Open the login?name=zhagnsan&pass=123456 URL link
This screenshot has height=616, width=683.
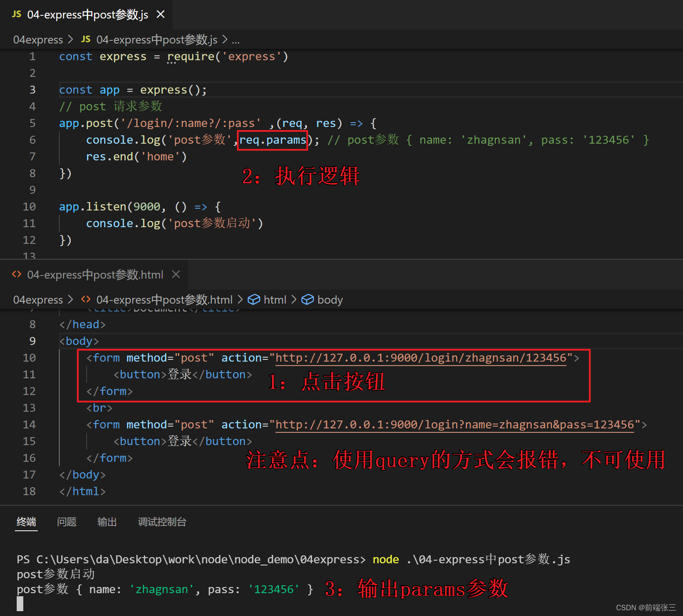pyautogui.click(x=455, y=425)
